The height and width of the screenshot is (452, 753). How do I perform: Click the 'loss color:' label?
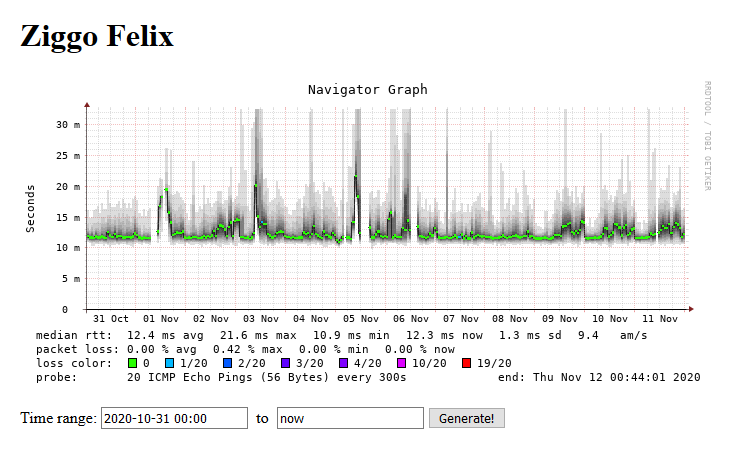point(74,363)
